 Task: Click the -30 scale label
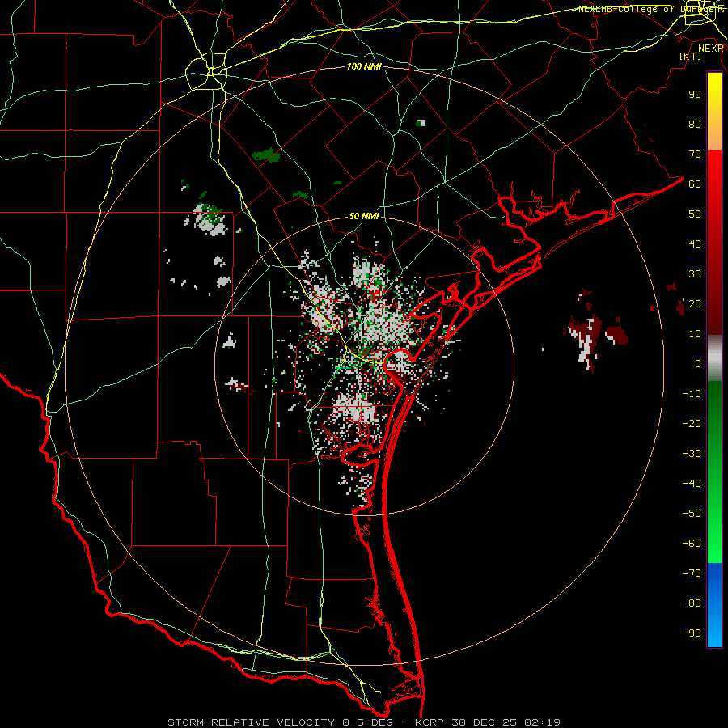[692, 454]
